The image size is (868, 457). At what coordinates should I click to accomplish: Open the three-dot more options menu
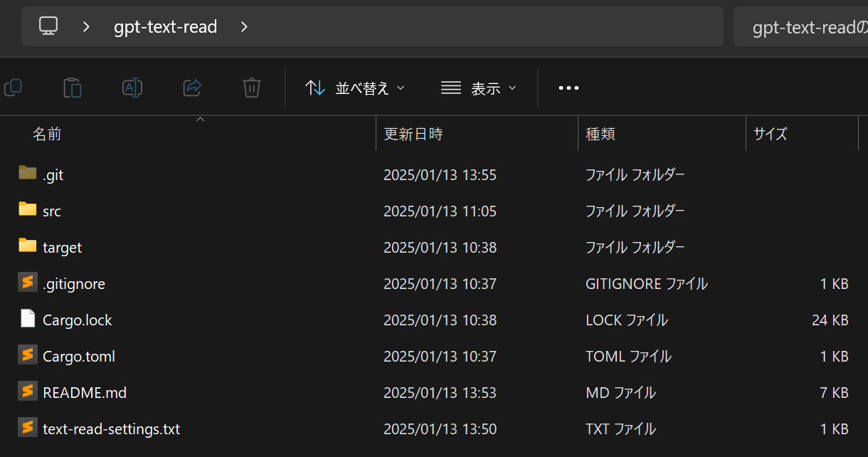tap(568, 88)
